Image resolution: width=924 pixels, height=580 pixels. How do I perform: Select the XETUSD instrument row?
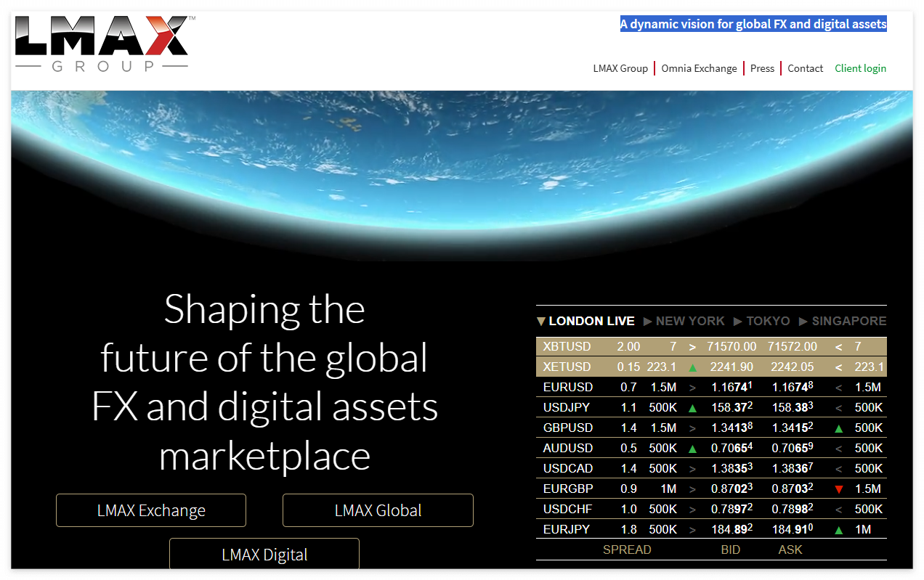coord(711,367)
